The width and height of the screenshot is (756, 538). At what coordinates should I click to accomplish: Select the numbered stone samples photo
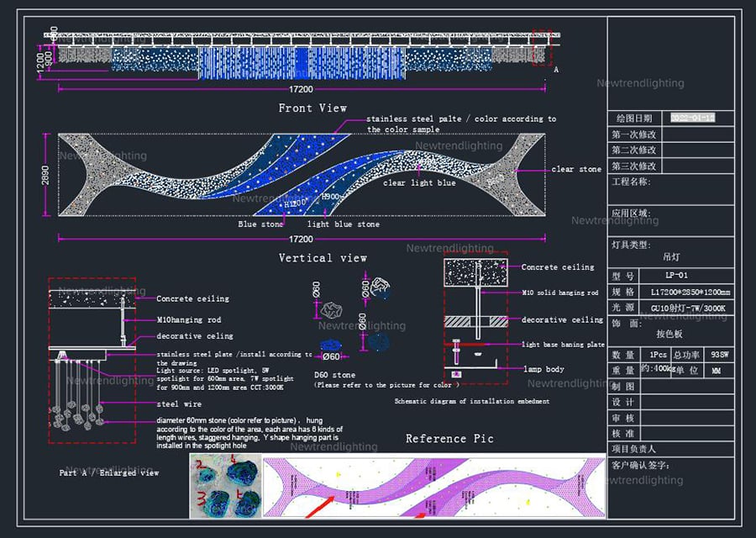click(226, 486)
